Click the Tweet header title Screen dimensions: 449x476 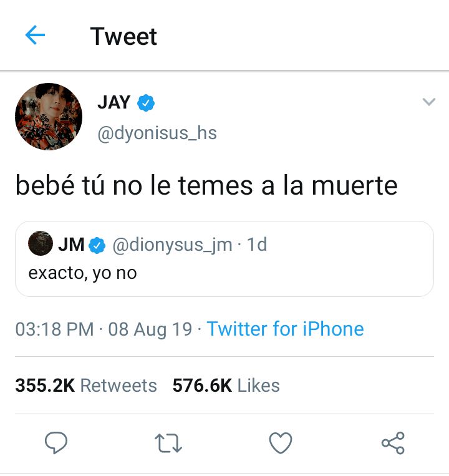(x=123, y=36)
